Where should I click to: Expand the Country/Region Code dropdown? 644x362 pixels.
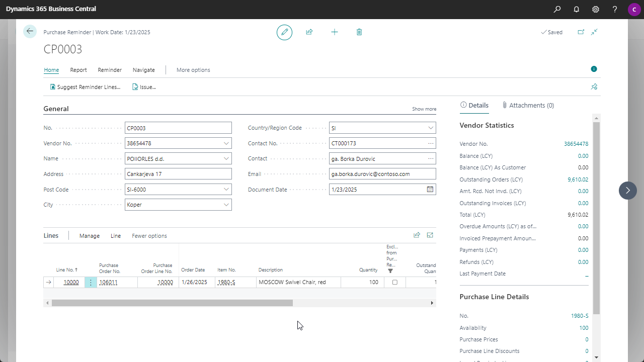[x=431, y=128]
